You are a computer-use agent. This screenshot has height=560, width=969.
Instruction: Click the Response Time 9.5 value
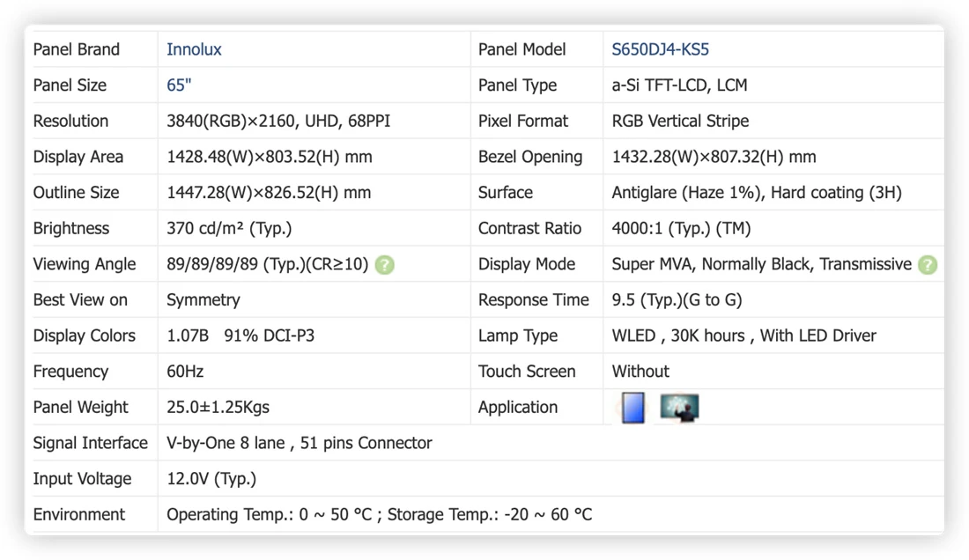pos(677,300)
